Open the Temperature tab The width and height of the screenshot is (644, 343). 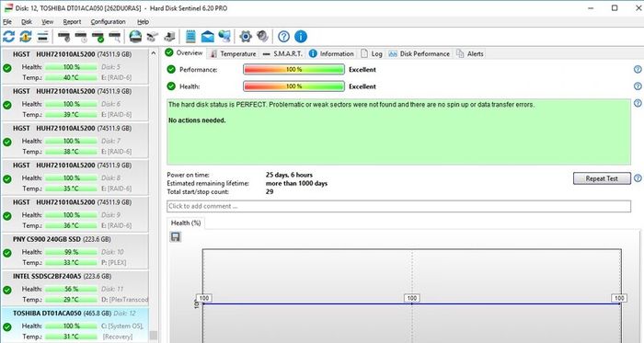coord(233,53)
